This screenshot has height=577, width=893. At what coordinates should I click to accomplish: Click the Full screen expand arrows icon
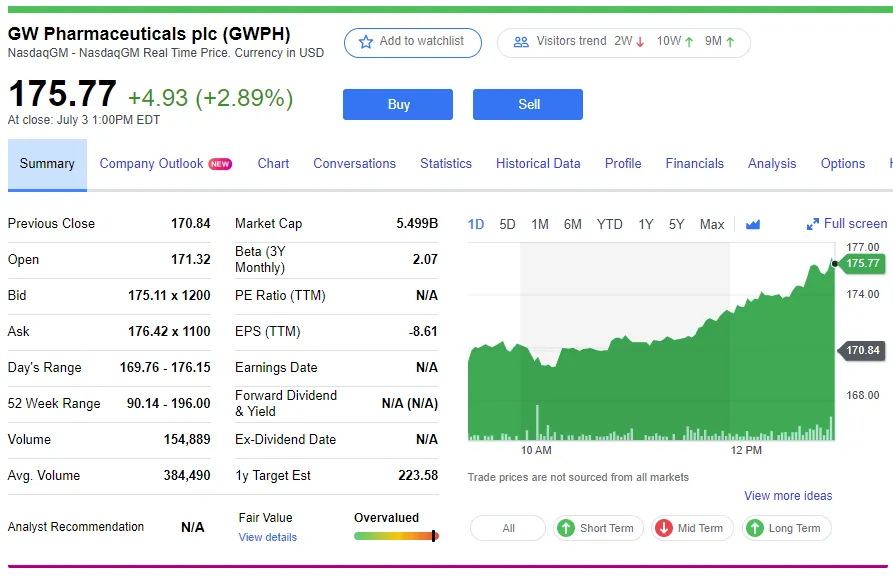(813, 224)
